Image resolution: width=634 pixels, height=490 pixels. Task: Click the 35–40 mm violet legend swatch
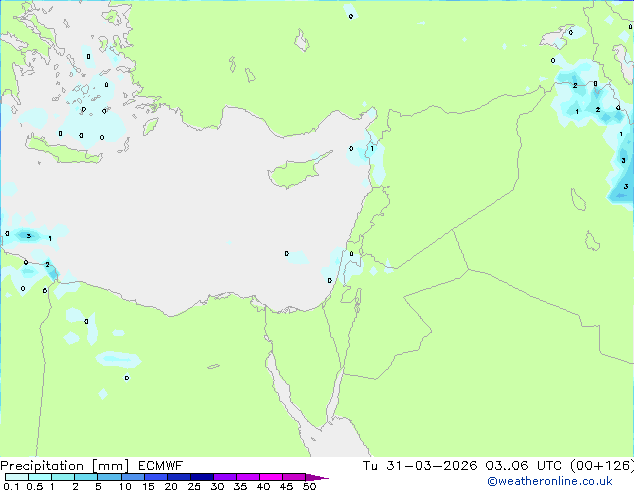click(248, 477)
